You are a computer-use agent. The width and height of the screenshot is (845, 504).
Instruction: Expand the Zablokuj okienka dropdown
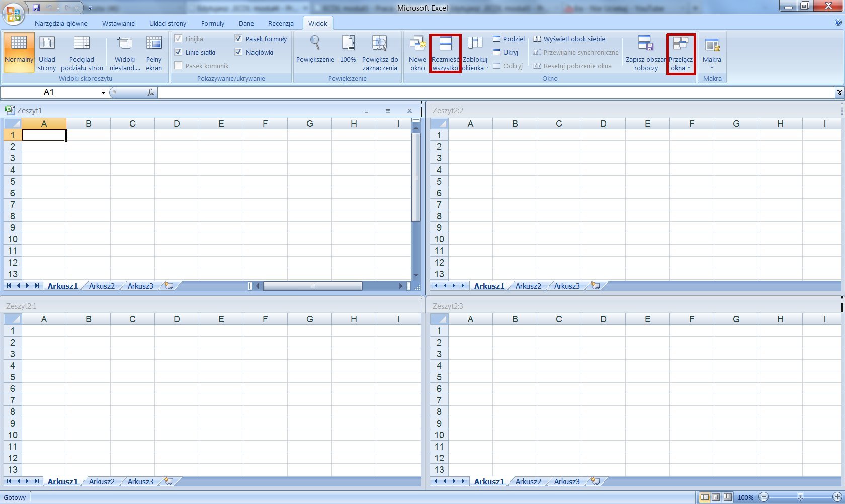click(x=475, y=53)
